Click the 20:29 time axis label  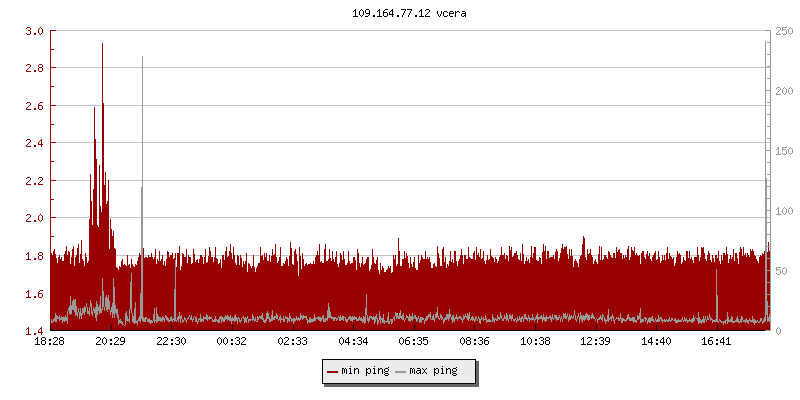coord(110,341)
